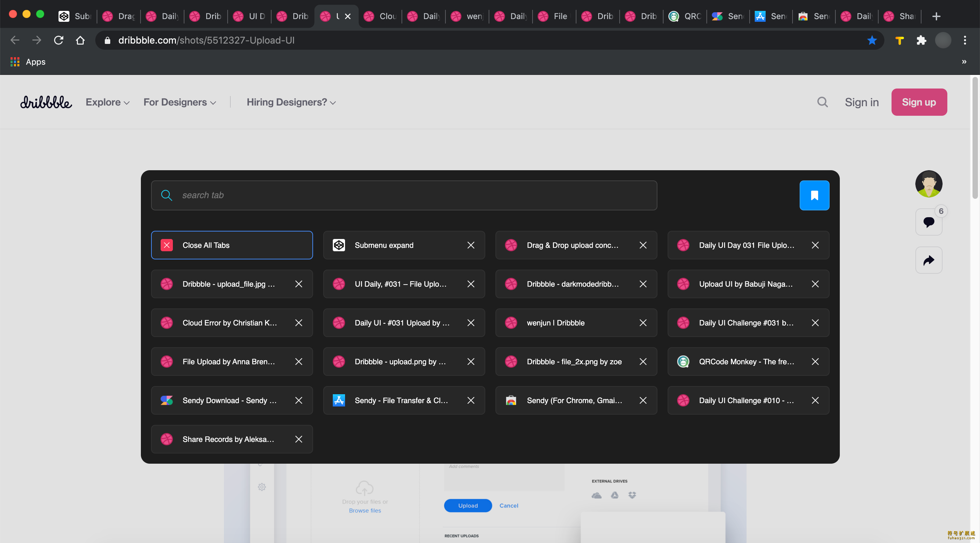Viewport: 980px width, 543px height.
Task: Click Browse files link in shot preview
Action: tap(364, 510)
